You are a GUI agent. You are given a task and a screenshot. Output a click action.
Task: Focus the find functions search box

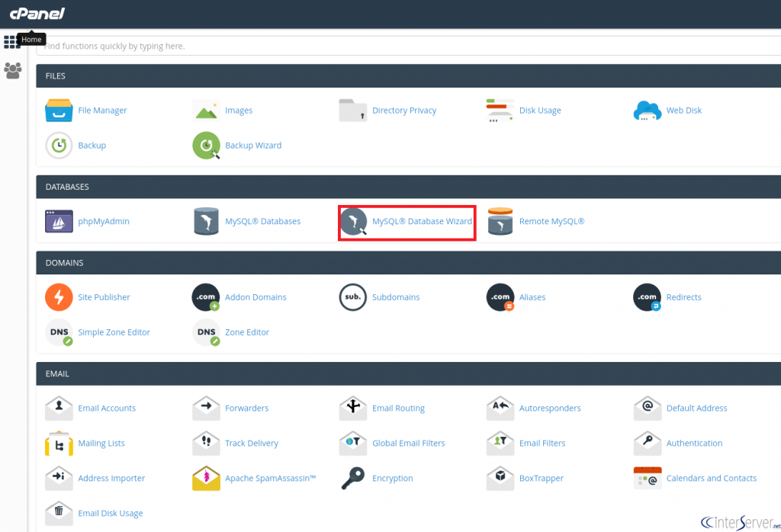click(x=409, y=46)
